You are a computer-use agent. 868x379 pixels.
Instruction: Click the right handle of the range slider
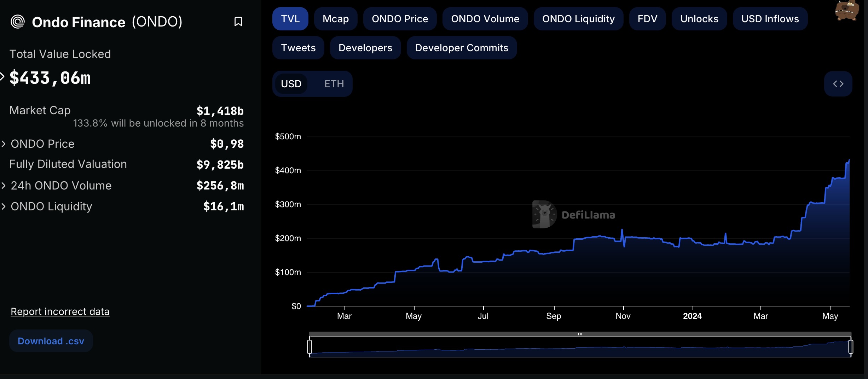851,347
